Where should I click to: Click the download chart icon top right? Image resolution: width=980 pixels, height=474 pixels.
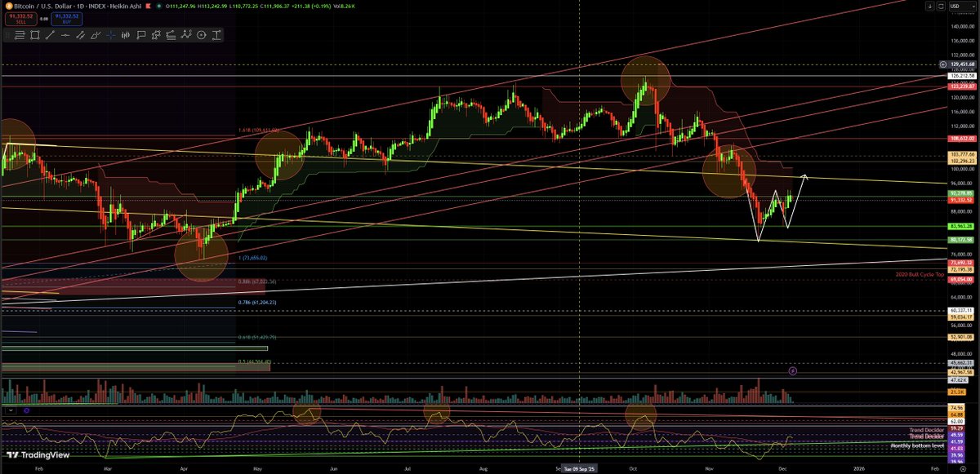[x=931, y=7]
